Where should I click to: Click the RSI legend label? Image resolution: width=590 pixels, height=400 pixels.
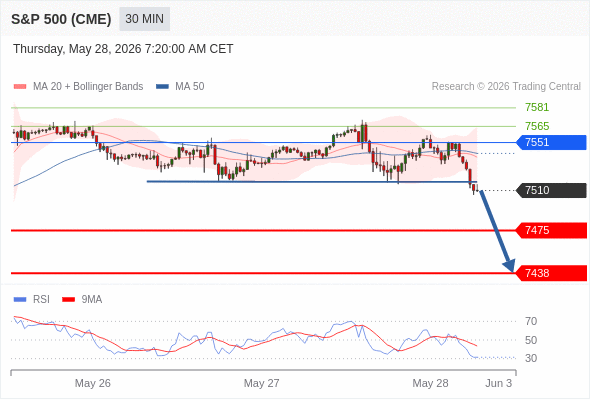[x=41, y=300]
